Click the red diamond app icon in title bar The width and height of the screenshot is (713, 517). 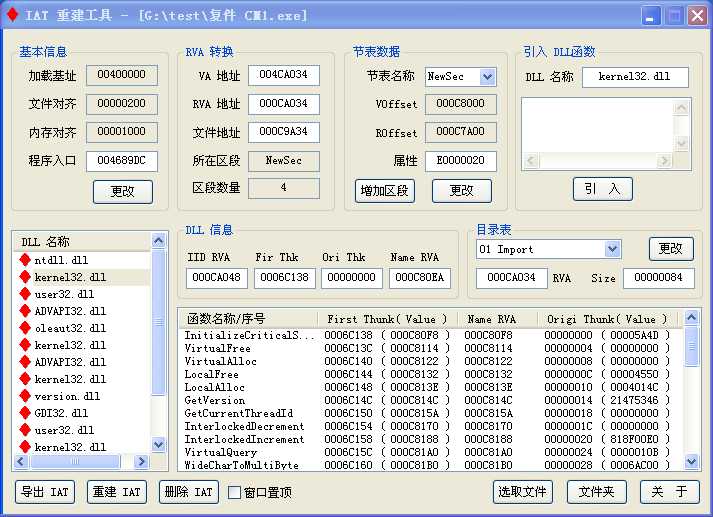12,15
